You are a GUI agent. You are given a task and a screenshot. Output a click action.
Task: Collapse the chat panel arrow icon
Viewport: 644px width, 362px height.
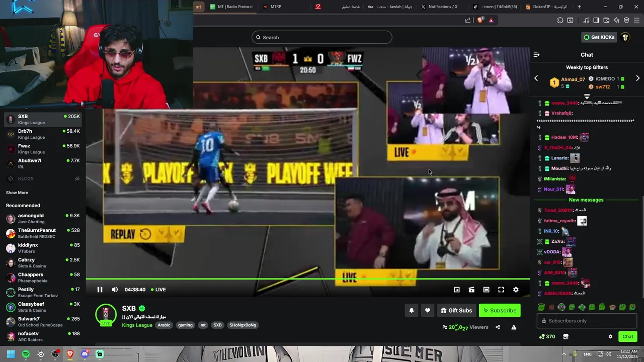point(536,55)
